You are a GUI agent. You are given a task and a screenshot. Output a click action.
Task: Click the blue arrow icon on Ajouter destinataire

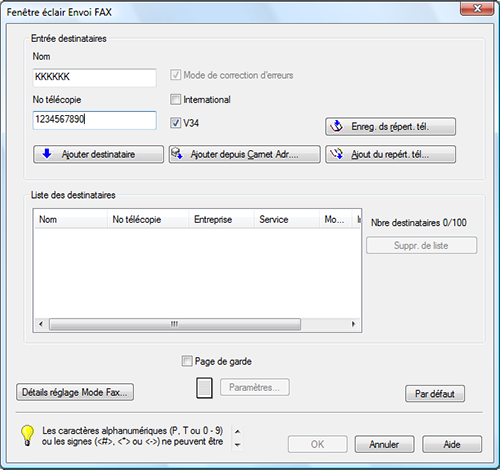pyautogui.click(x=47, y=153)
